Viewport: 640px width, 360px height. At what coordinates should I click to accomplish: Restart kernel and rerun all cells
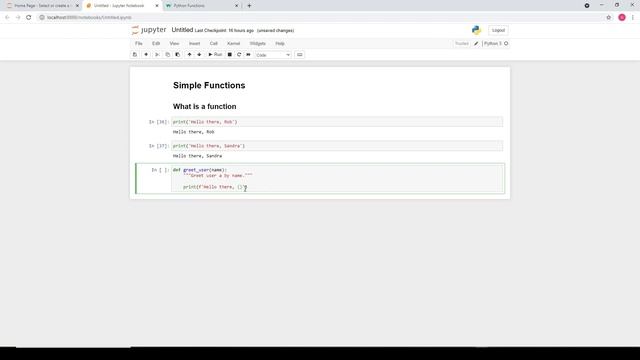click(248, 55)
